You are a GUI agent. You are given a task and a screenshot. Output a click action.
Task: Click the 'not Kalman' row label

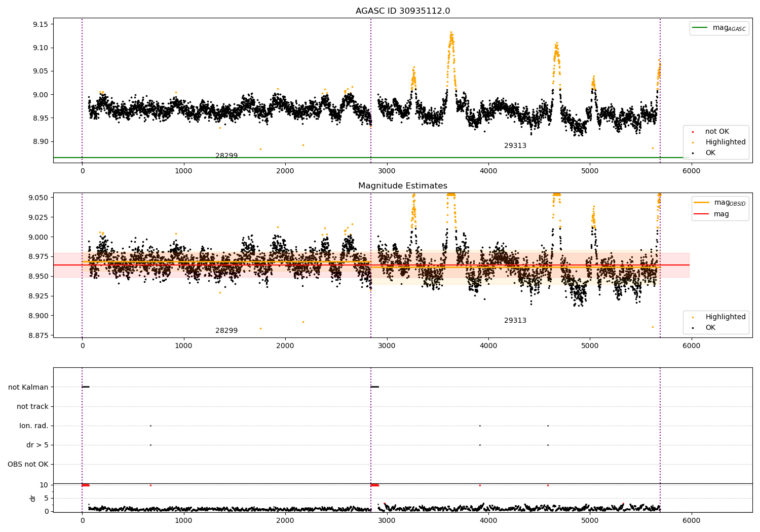coord(28,387)
